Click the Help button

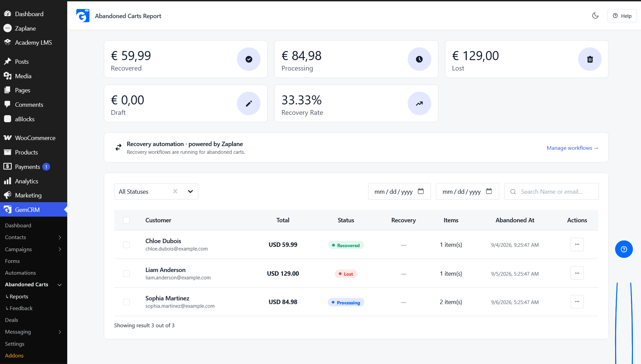[x=622, y=16]
